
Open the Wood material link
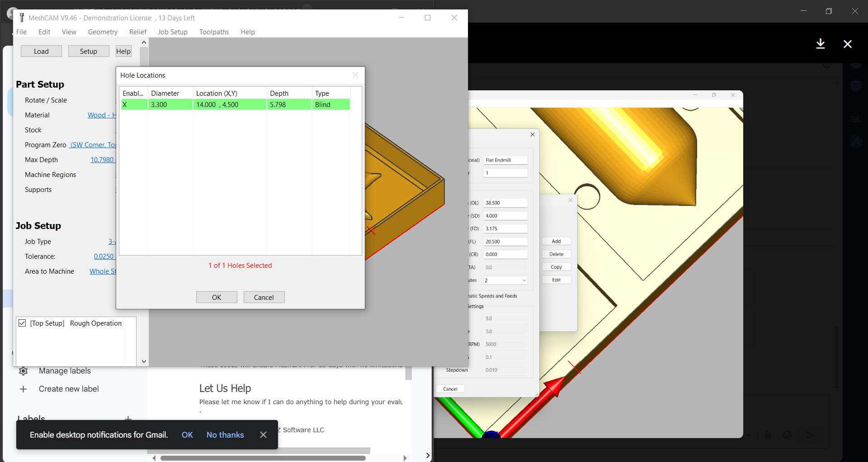coord(102,115)
